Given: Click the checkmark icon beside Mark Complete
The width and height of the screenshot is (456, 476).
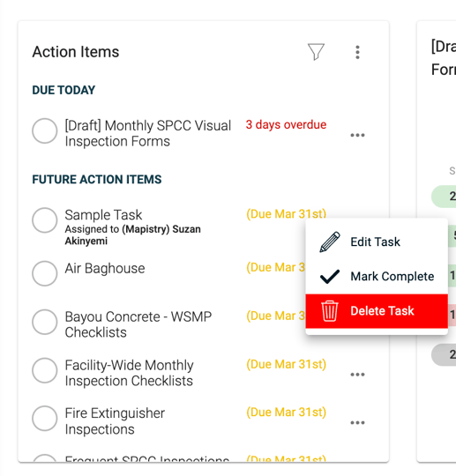Looking at the screenshot, I should click(x=330, y=277).
